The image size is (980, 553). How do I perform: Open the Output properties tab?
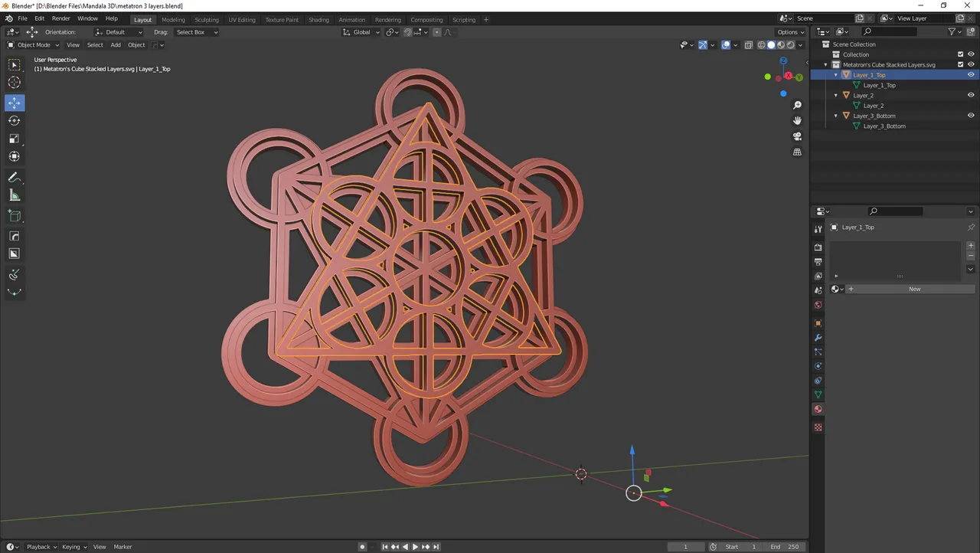(818, 262)
